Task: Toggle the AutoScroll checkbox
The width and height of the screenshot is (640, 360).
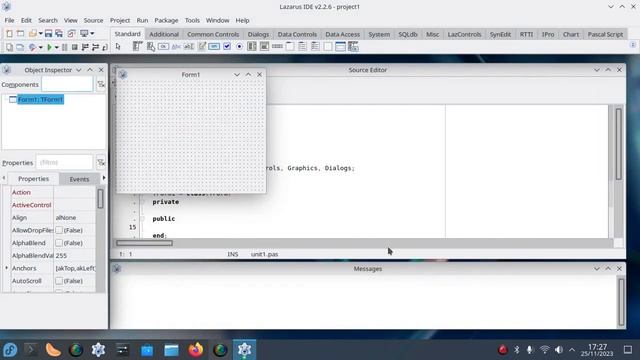Action: coord(59,281)
